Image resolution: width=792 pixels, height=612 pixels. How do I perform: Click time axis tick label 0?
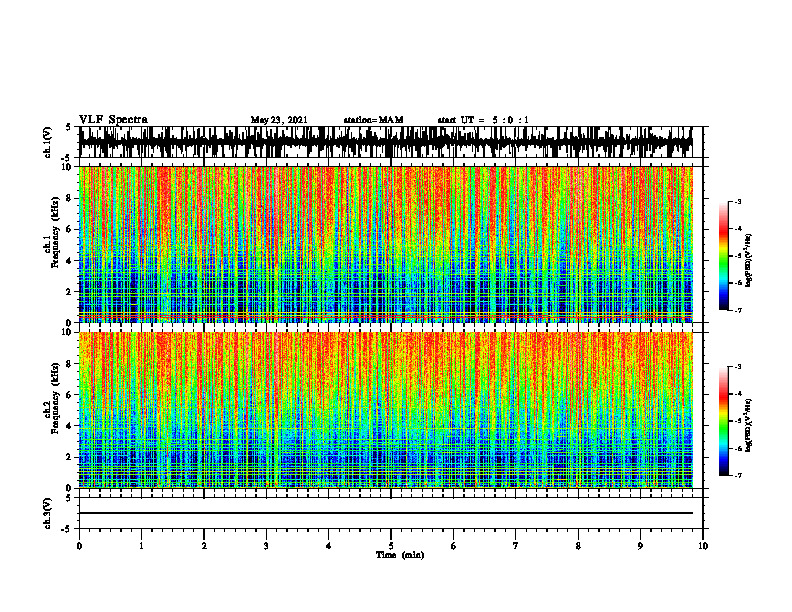(79, 546)
